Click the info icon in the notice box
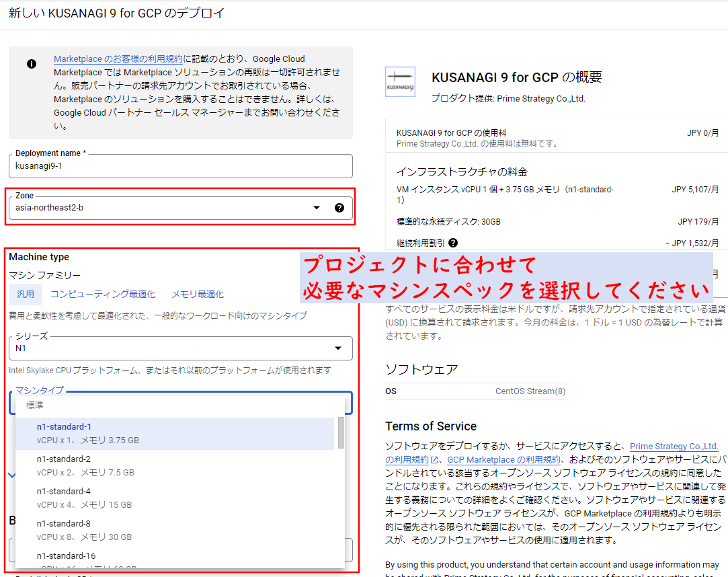This screenshot has height=577, width=728. [x=31, y=64]
